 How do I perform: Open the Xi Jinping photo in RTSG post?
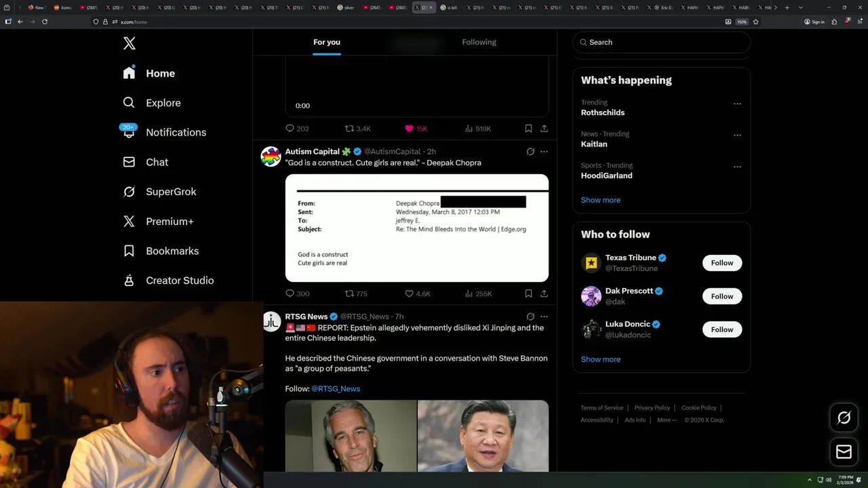tap(484, 436)
